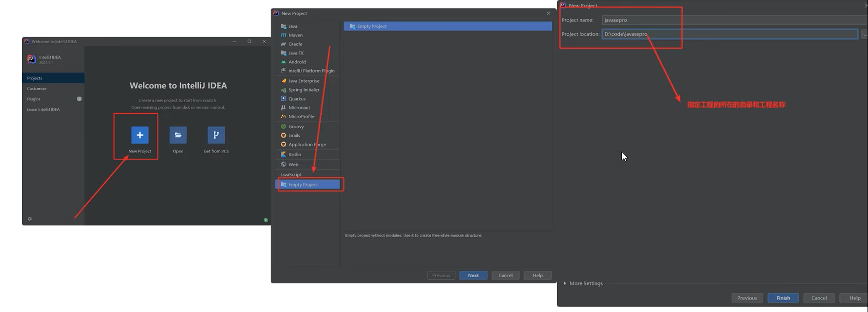The width and height of the screenshot is (868, 312).
Task: Close the New Project type dialog
Action: click(x=548, y=13)
